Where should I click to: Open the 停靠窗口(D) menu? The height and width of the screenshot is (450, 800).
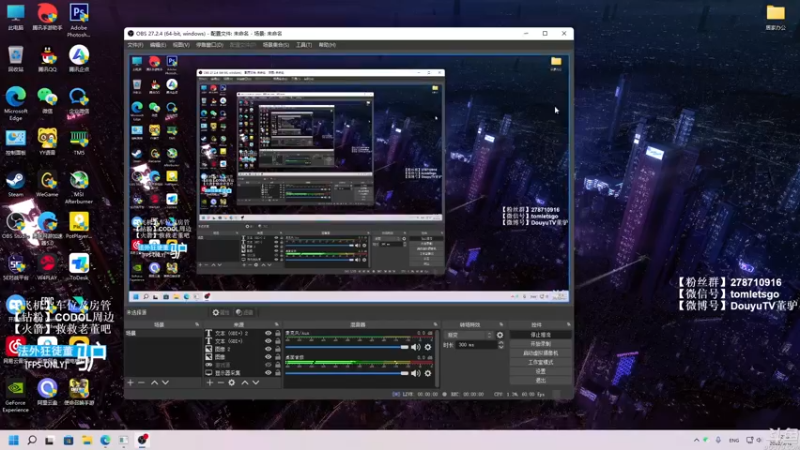(x=210, y=45)
